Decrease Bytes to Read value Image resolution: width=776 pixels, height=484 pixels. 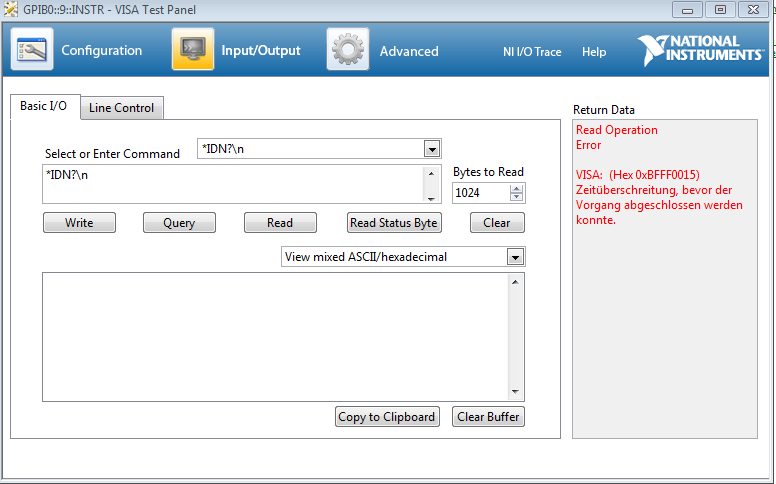(516, 196)
